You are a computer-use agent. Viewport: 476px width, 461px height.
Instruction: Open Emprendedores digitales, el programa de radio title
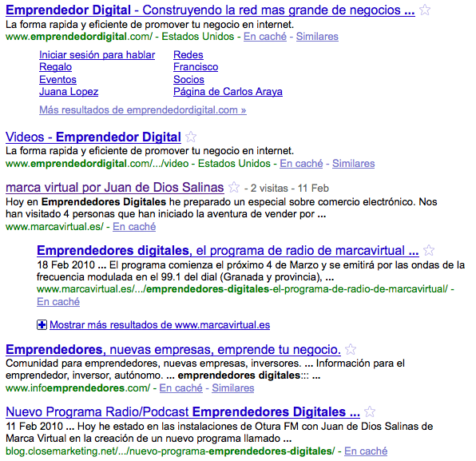click(x=228, y=251)
